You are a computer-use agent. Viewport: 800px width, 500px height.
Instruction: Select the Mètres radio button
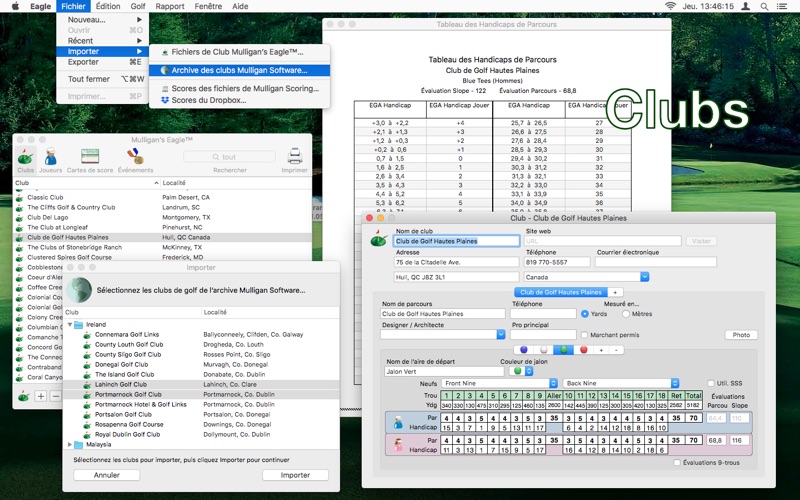tap(626, 314)
